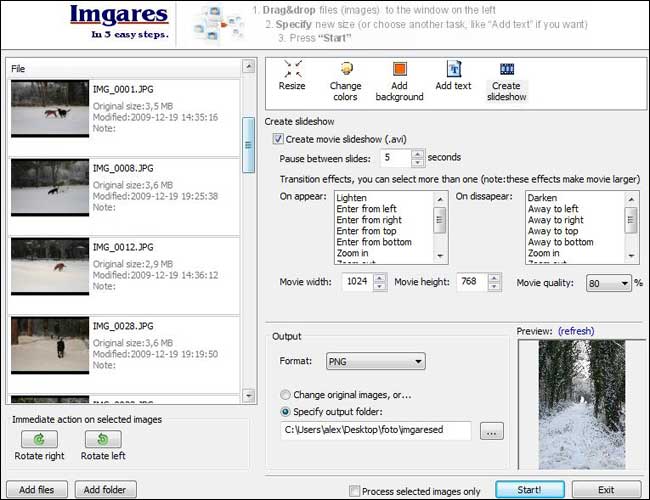Select IMG_0012.JPG thumbnail in file list
Viewport: 650px width, 500px height.
pyautogui.click(x=50, y=266)
